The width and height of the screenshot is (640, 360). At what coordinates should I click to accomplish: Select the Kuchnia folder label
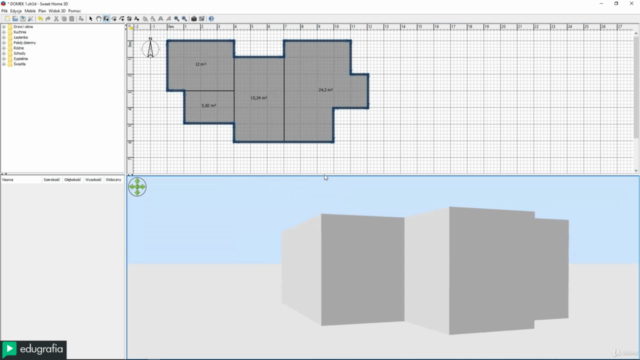[x=20, y=32]
